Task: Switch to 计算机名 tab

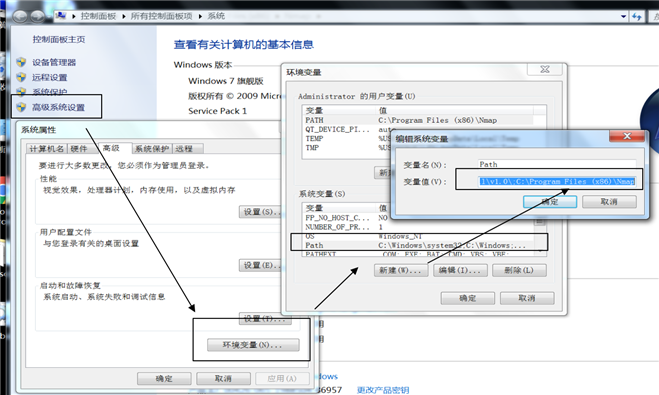Action: [46, 149]
